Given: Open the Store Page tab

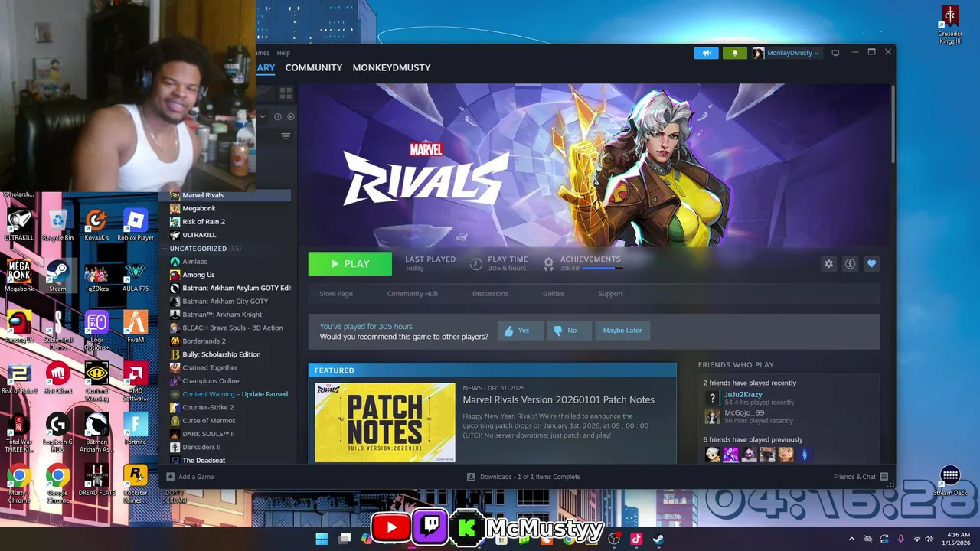Looking at the screenshot, I should coord(335,294).
